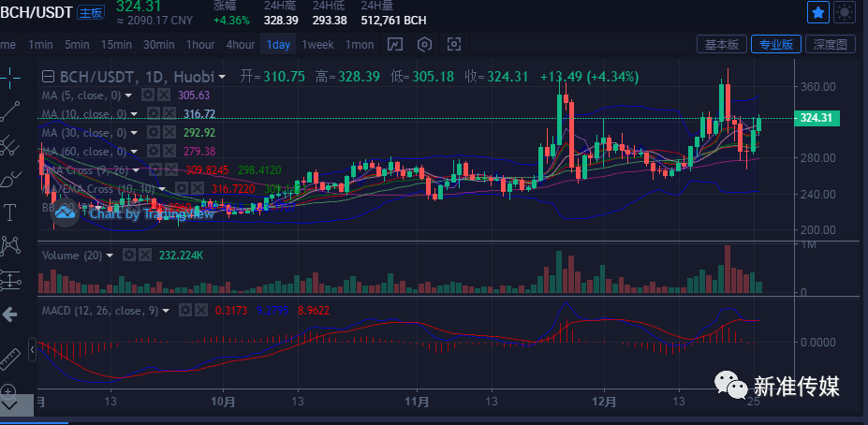Screen dimensions: 868x425
Task: Open 深度图 depth chart
Action: [831, 44]
